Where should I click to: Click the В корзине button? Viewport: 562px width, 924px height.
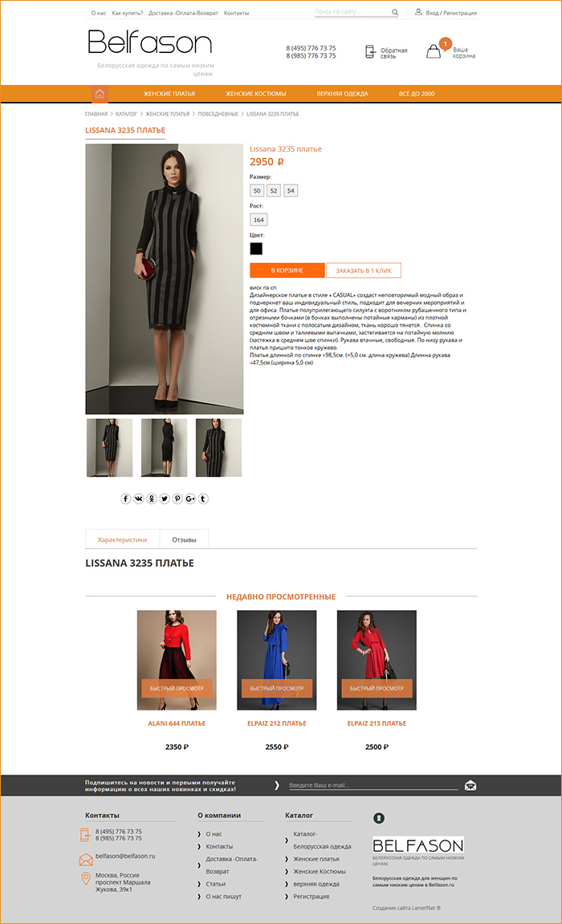287,271
